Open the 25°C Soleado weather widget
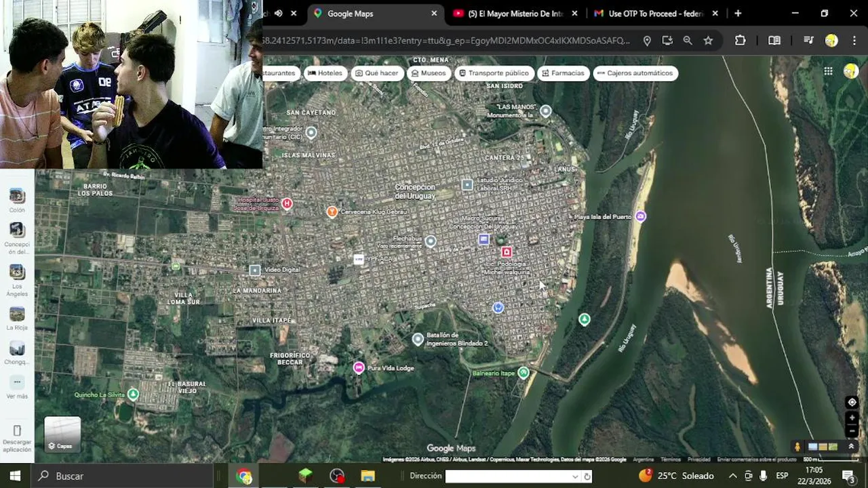The width and height of the screenshot is (868, 488). [x=676, y=476]
